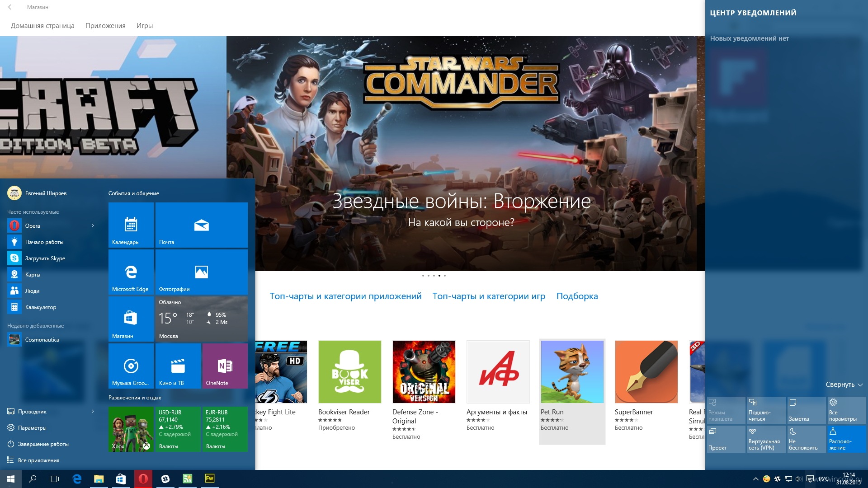
Task: Click the Windows Start button
Action: 11,479
